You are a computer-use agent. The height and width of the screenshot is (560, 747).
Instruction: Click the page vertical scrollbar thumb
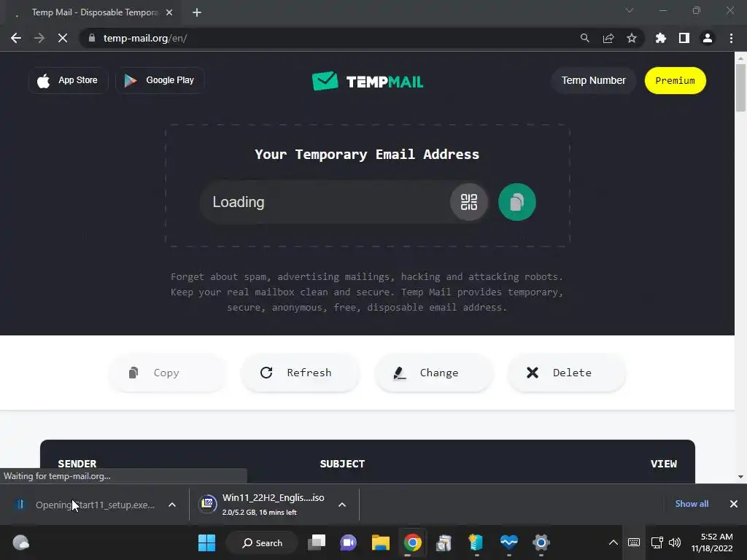740,87
